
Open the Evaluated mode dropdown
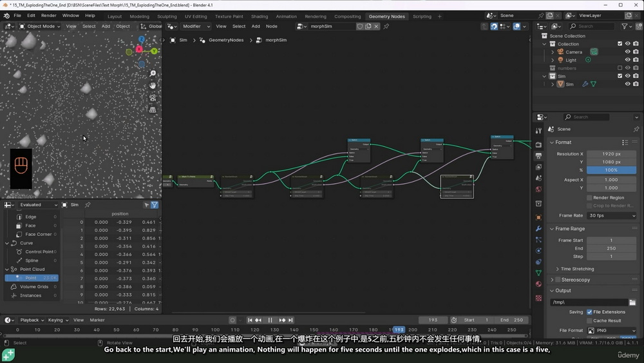[x=37, y=205]
